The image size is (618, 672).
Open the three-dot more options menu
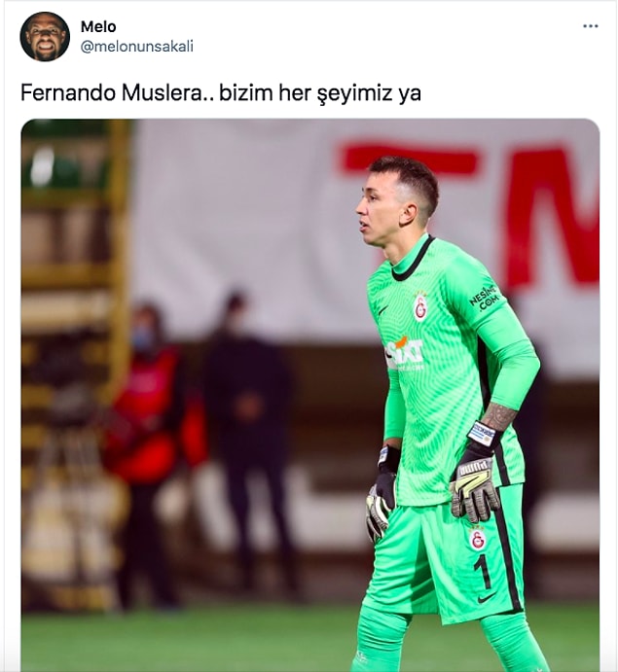(590, 26)
